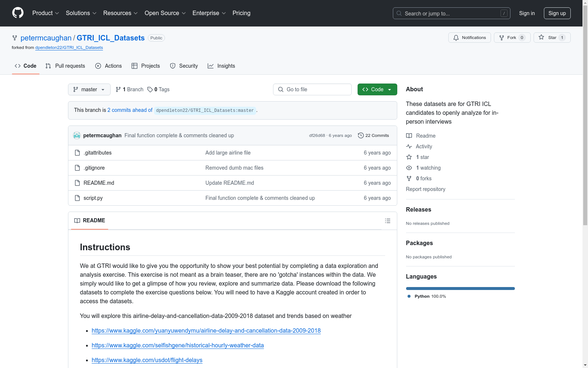Click the script.py file name
The width and height of the screenshot is (588, 368).
[x=93, y=198]
